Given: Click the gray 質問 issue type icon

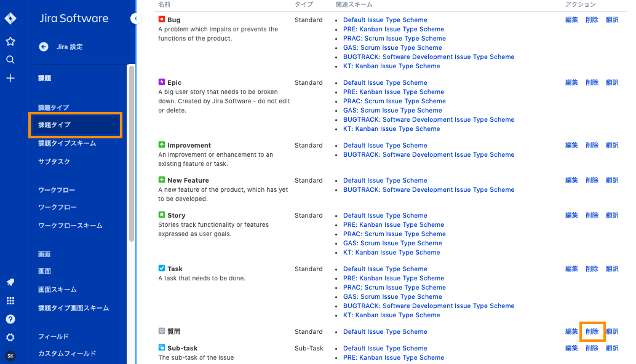Looking at the screenshot, I should (161, 331).
